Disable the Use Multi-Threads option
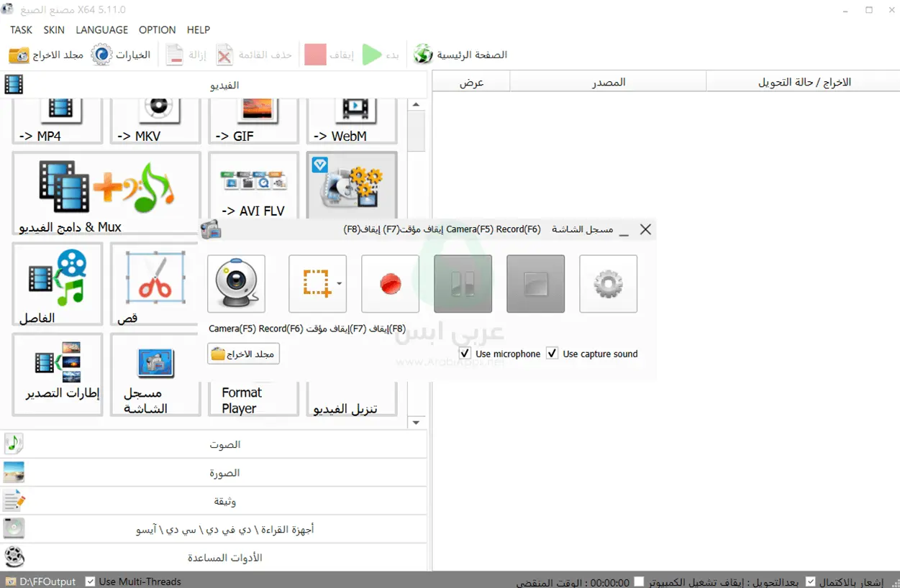 pyautogui.click(x=90, y=582)
